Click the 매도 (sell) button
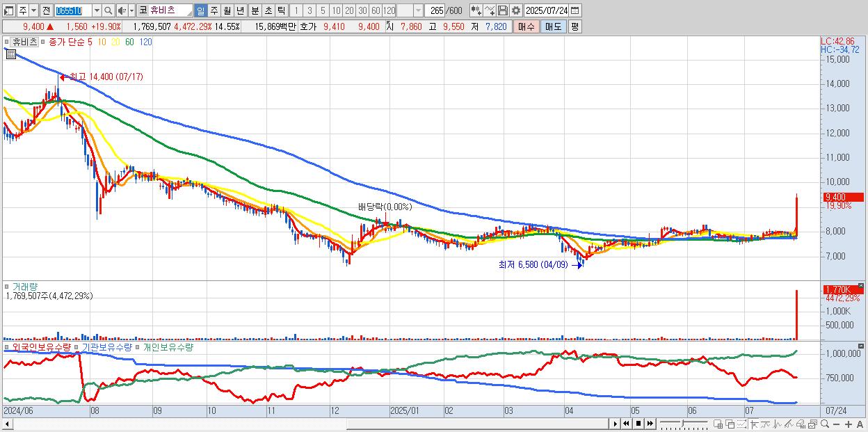868x432 pixels. point(553,26)
